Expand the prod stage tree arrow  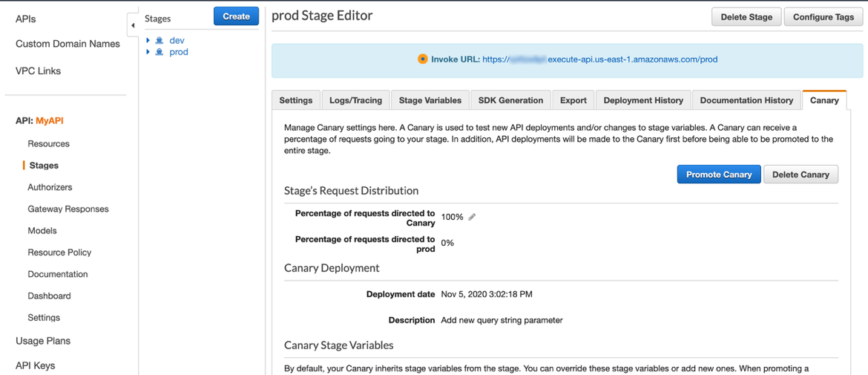(148, 52)
